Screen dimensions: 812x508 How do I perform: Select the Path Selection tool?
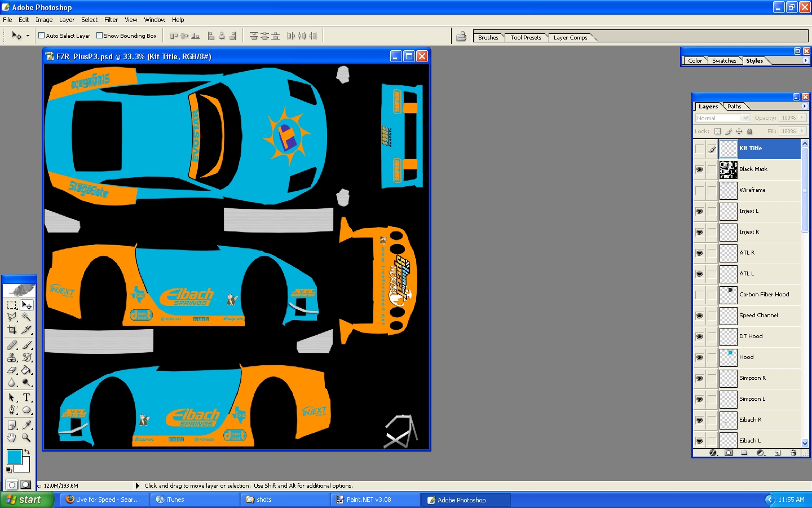(12, 398)
